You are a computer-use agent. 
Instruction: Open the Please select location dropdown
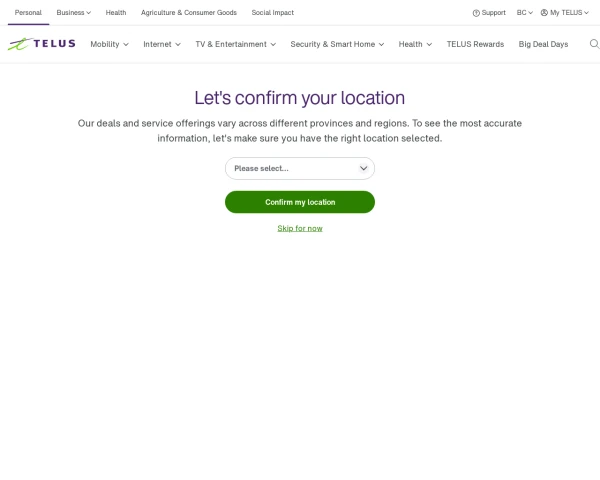pos(300,168)
